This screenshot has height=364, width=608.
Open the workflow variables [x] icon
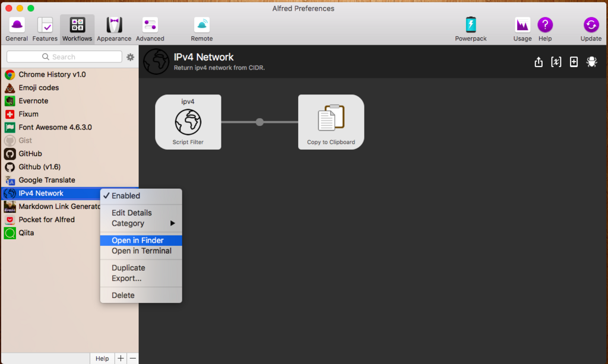tap(556, 62)
